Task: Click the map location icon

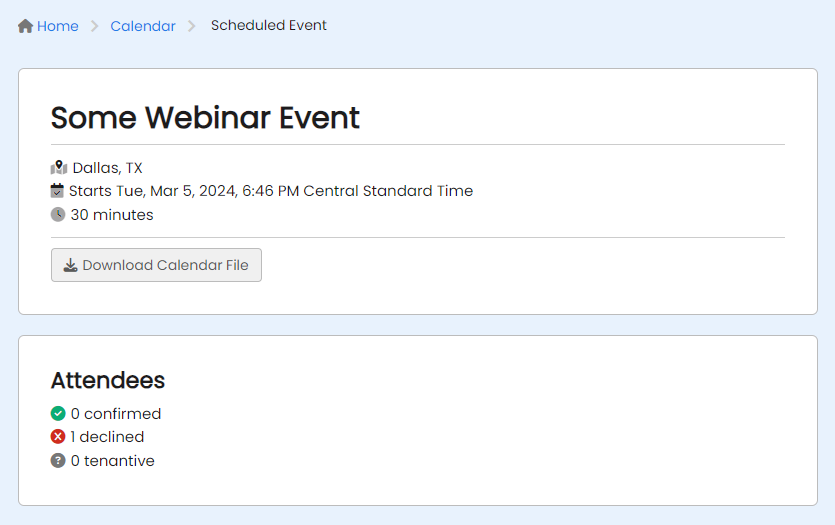Action: [x=59, y=167]
